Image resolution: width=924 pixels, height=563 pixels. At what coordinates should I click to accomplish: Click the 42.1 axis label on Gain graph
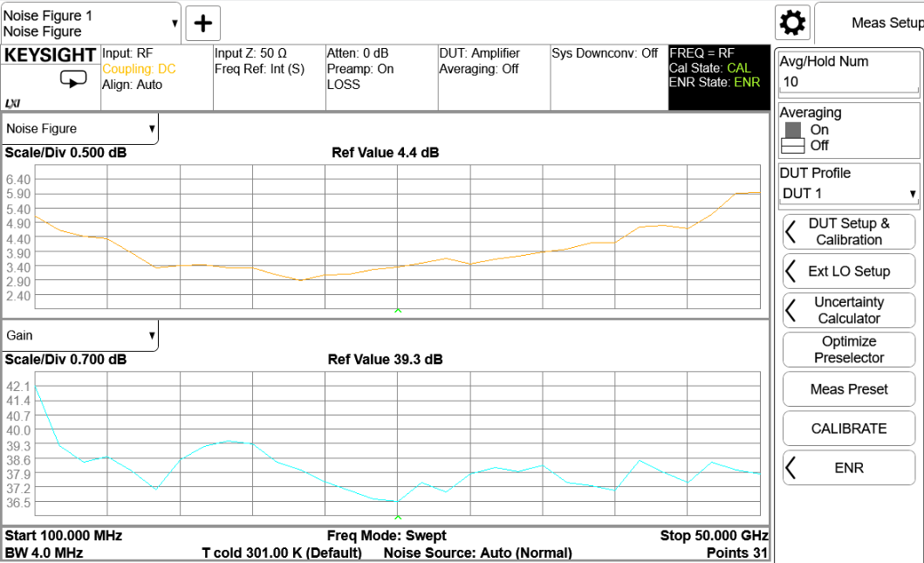tap(18, 387)
